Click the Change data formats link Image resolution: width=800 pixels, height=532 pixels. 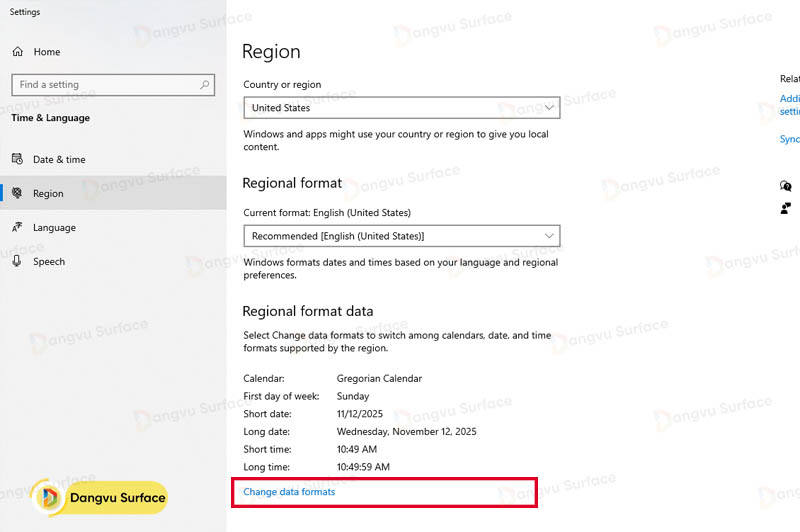289,492
